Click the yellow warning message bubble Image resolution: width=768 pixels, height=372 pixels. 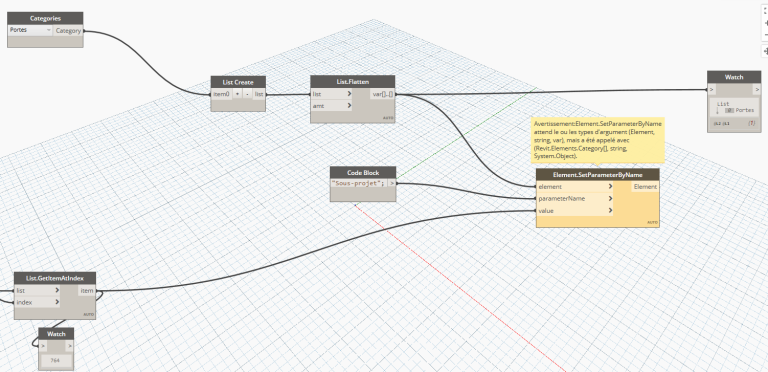tap(598, 140)
